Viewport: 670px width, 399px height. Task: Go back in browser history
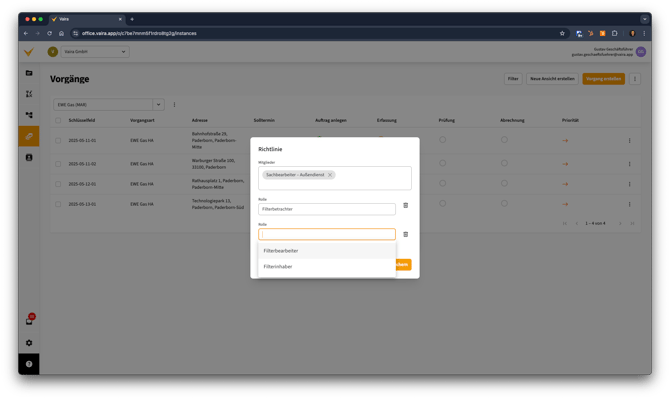click(26, 33)
